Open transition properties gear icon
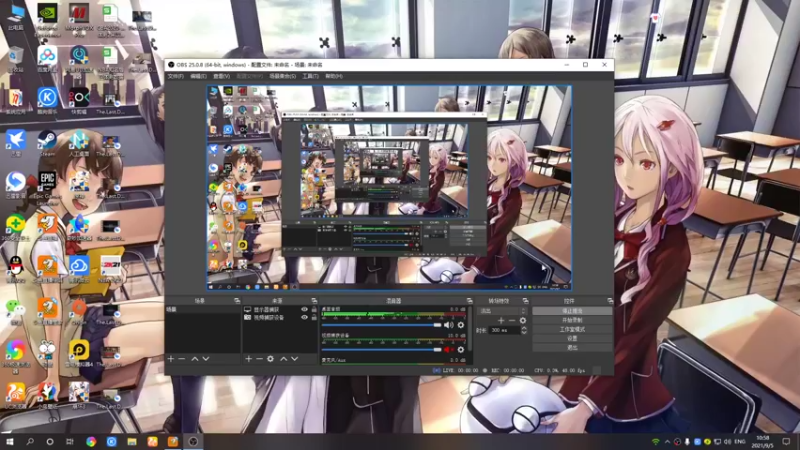Screen dimensions: 800x450 [x=522, y=320]
